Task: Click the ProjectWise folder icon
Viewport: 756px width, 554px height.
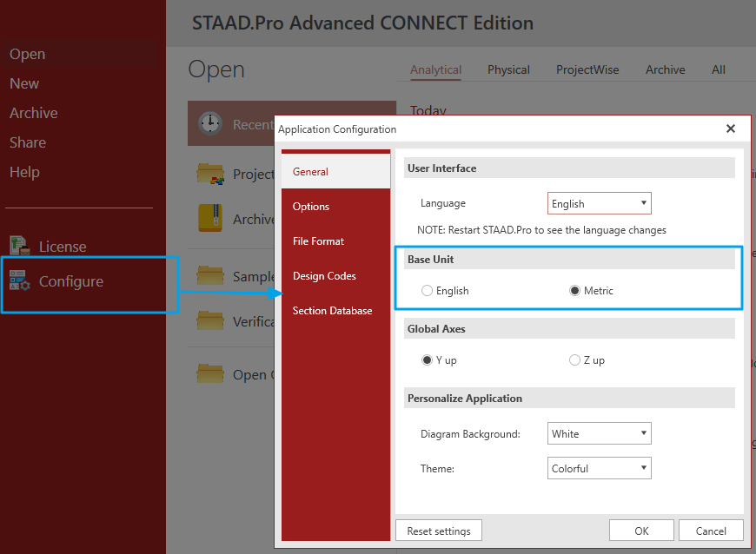Action: (210, 174)
